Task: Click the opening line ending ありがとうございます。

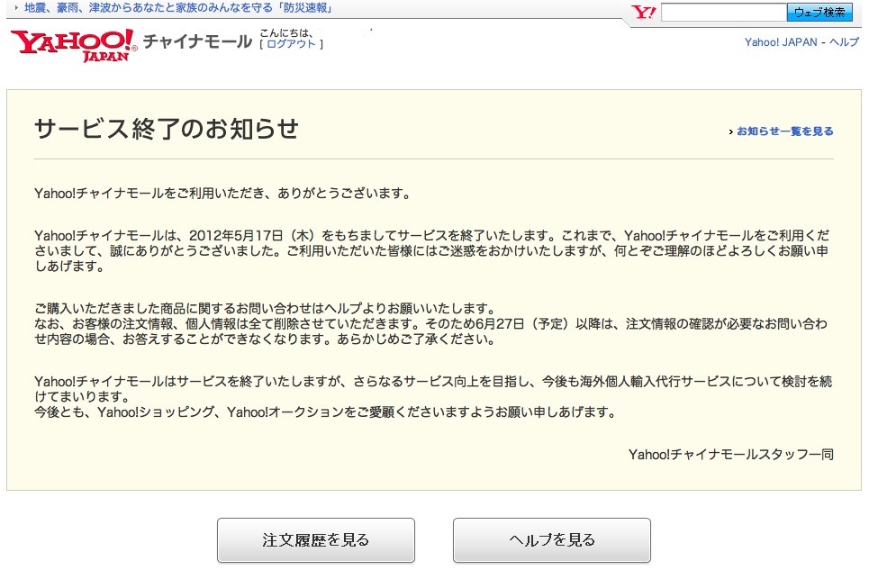Action: coord(222,194)
